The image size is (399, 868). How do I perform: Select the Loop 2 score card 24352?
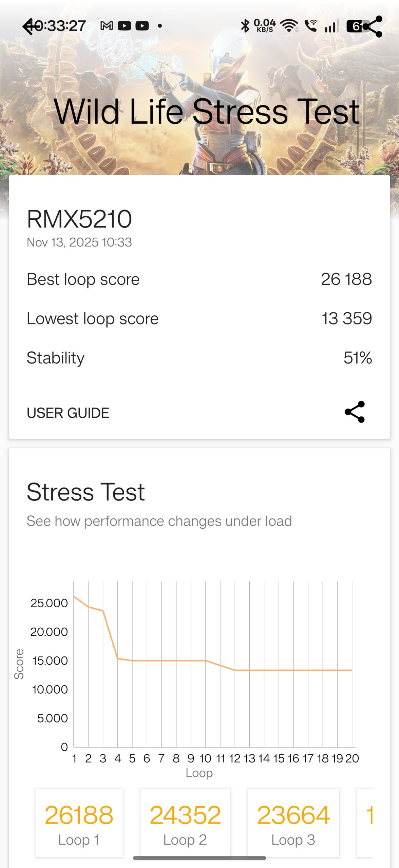coord(185,823)
